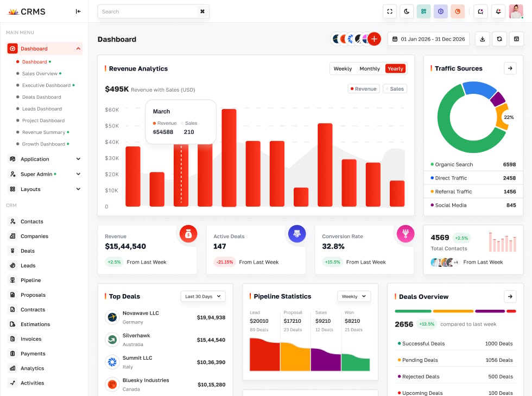Add a team member with red plus

coord(374,39)
